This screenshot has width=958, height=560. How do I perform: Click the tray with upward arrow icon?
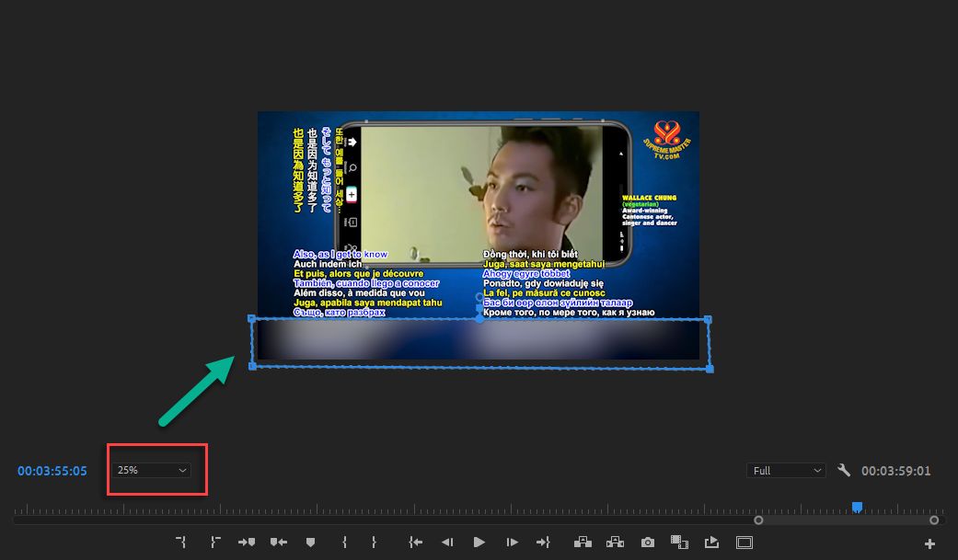pos(711,542)
